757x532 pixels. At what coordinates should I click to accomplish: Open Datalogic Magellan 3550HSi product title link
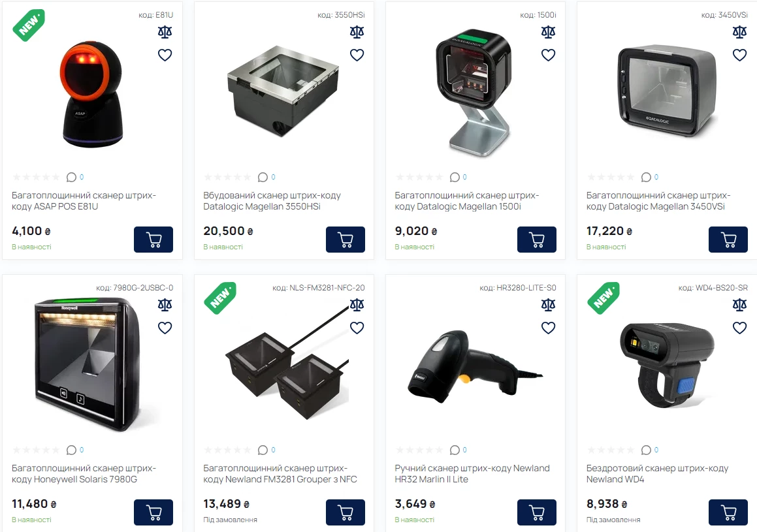(272, 200)
